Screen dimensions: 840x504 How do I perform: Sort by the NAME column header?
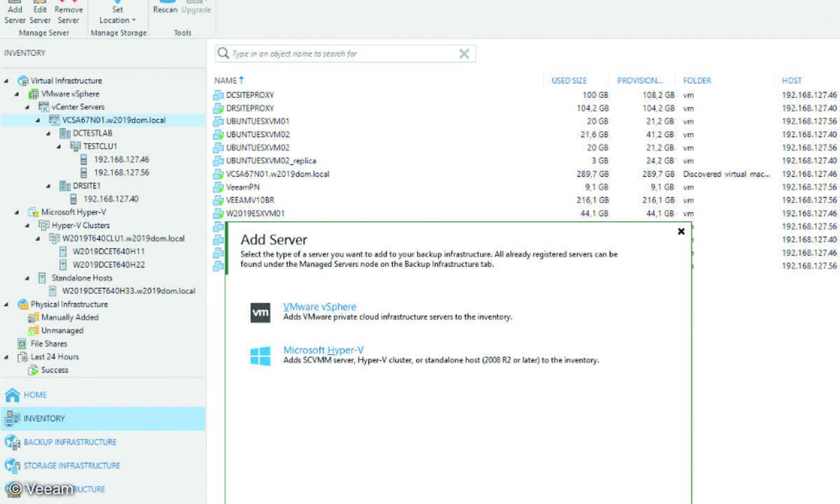[x=225, y=80]
